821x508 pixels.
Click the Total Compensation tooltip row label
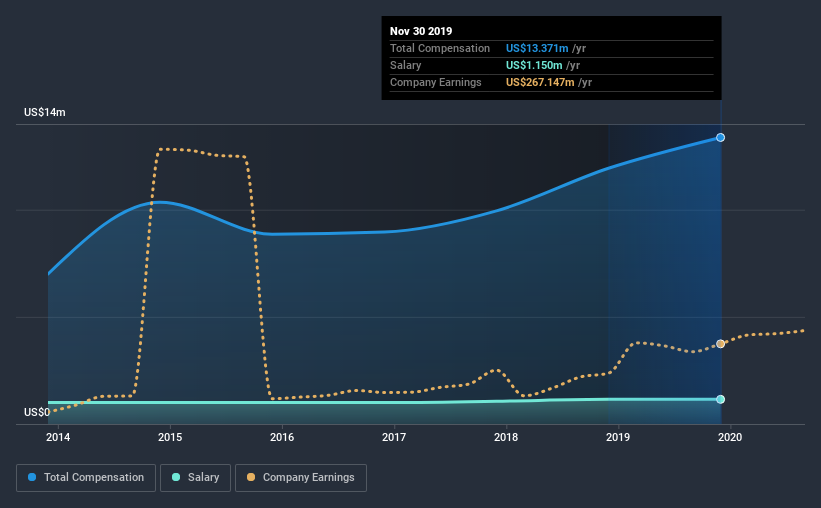(x=440, y=48)
